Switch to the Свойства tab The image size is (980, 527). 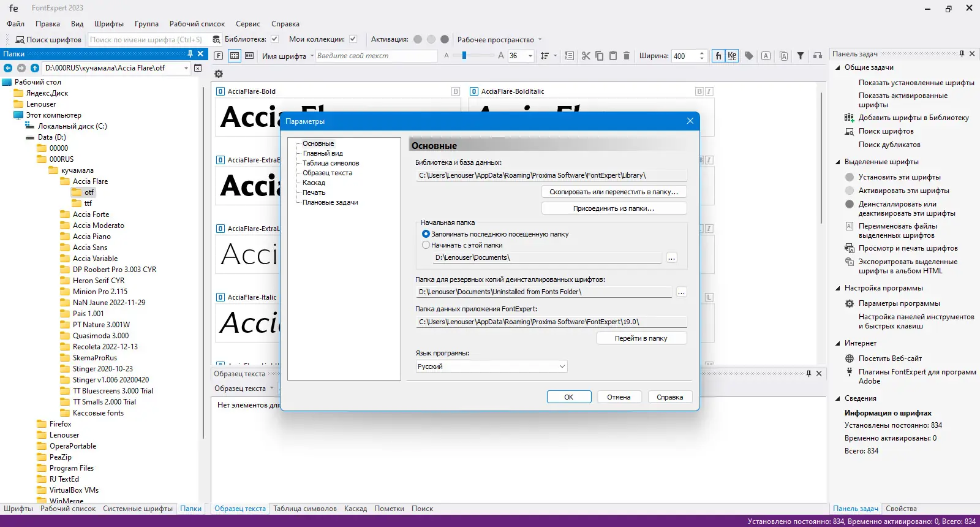pyautogui.click(x=901, y=509)
